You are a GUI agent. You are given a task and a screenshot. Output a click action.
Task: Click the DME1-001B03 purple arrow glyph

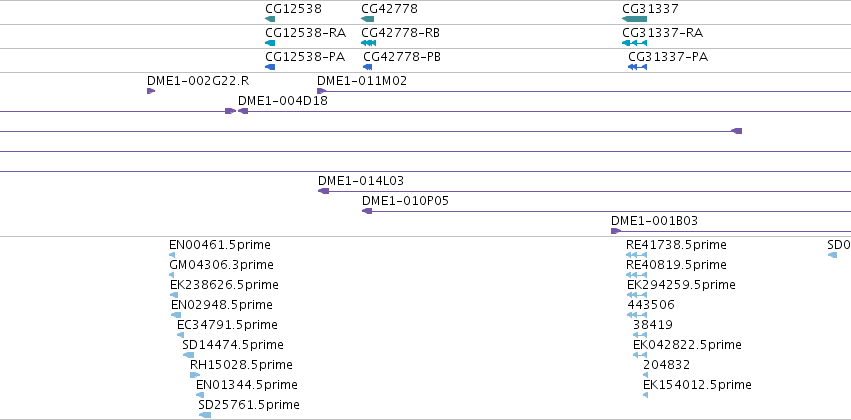tap(616, 231)
